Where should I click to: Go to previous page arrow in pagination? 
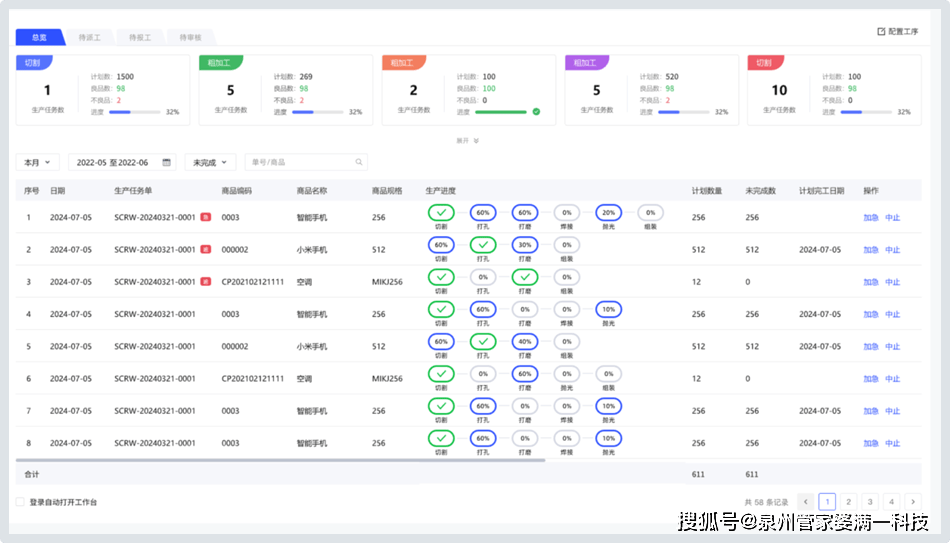click(x=806, y=502)
